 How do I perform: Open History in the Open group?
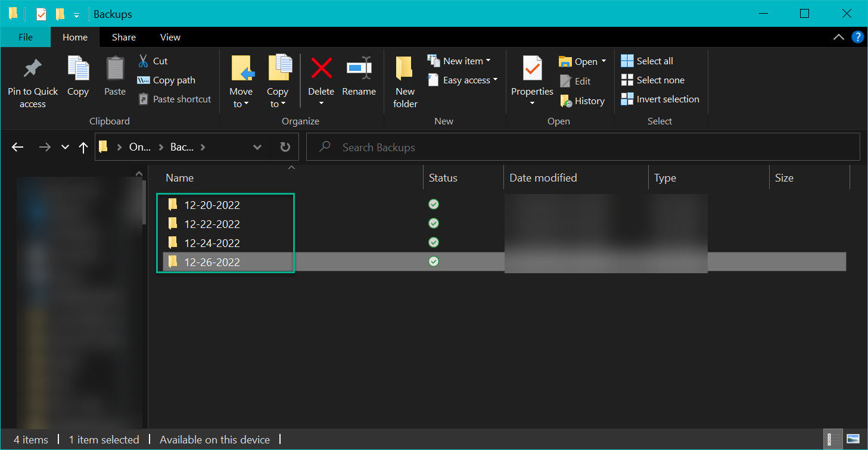click(x=582, y=101)
